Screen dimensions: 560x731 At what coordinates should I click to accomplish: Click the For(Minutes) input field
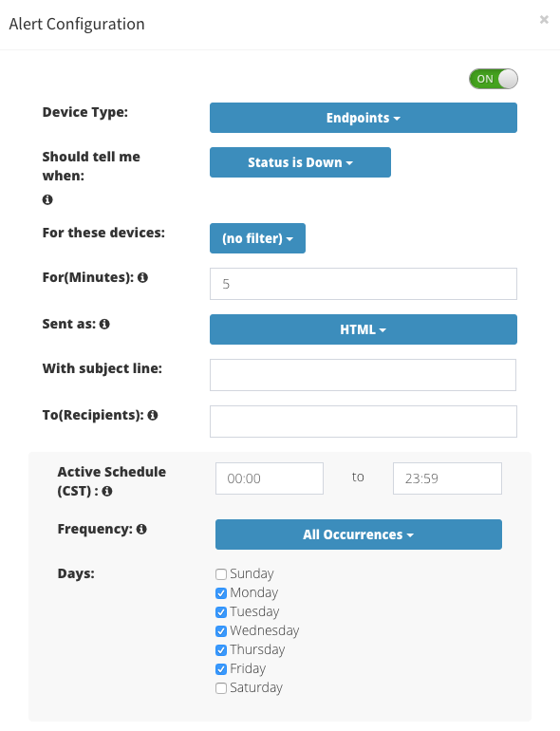click(x=364, y=284)
